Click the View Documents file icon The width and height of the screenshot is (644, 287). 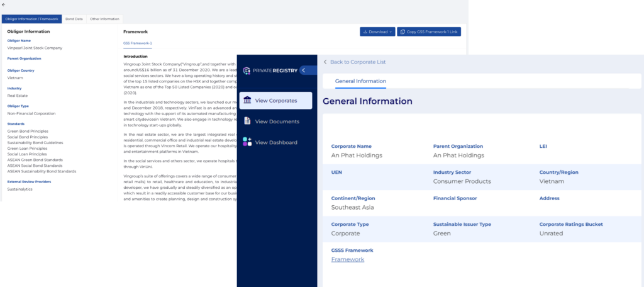(x=247, y=121)
